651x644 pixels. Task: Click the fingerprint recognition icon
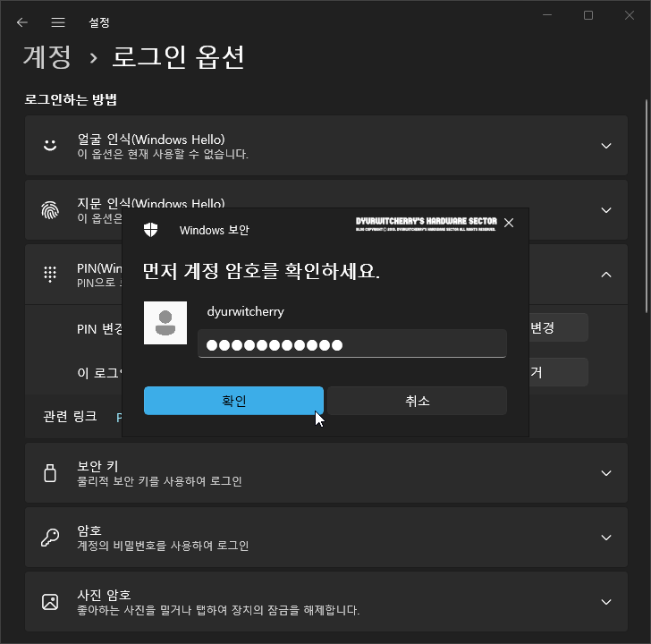pyautogui.click(x=50, y=210)
